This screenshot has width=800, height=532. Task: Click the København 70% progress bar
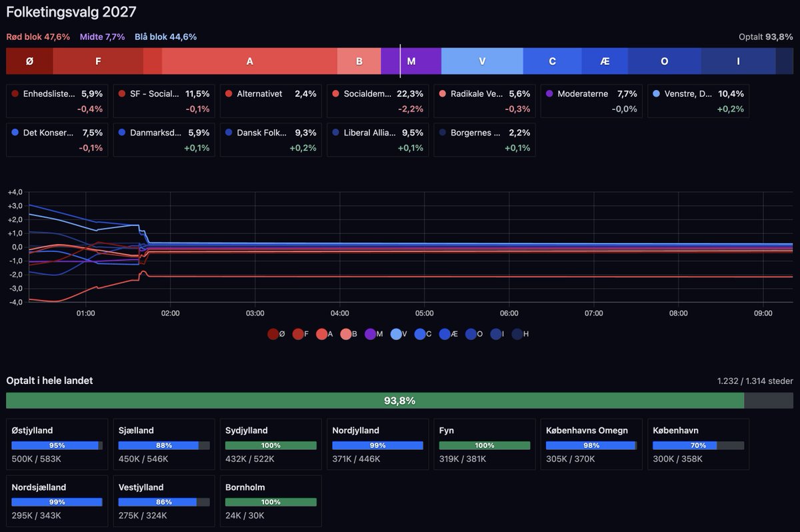698,445
